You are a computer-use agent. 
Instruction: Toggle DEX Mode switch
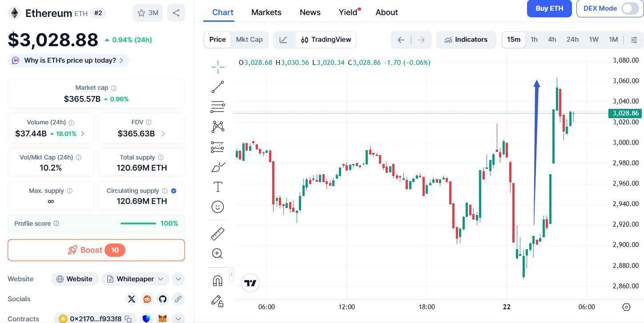629,8
